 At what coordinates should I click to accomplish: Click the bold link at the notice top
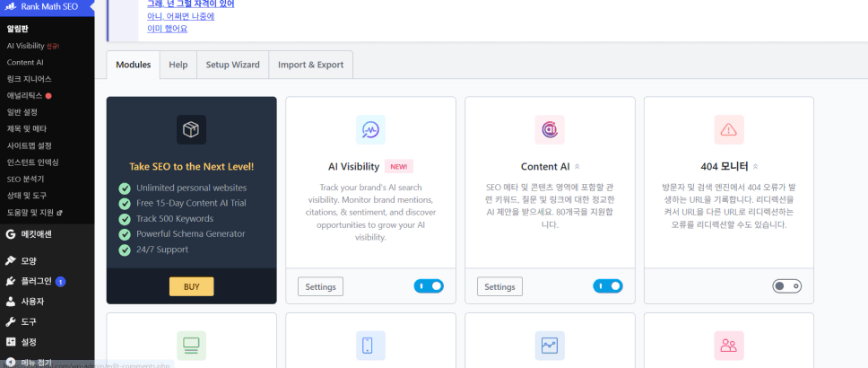click(190, 4)
